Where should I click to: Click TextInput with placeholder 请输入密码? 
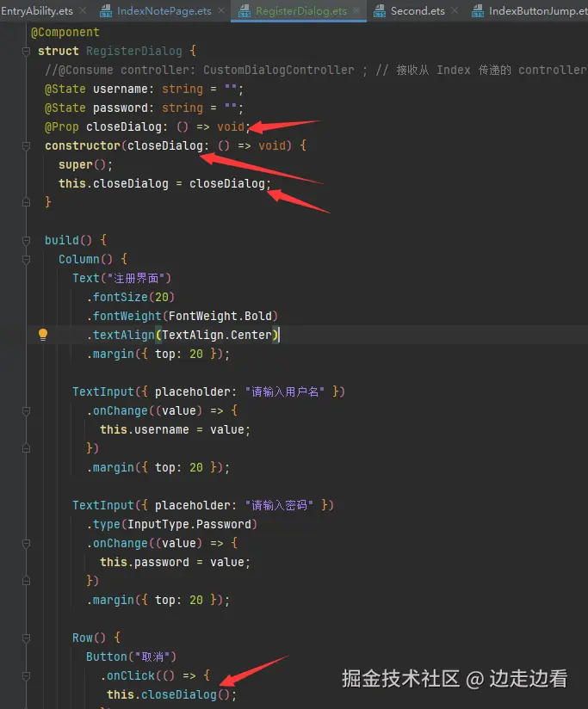coord(203,506)
